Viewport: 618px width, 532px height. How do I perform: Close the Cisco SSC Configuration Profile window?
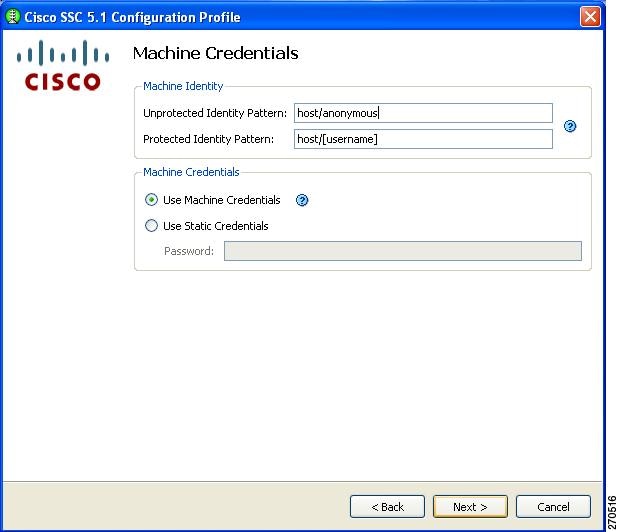pos(590,17)
